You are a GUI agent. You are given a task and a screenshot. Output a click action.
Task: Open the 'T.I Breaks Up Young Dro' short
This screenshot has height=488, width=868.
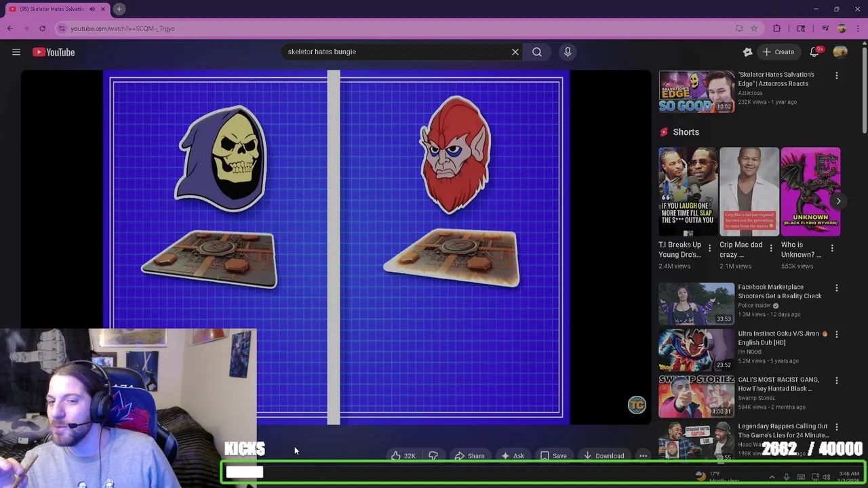pyautogui.click(x=688, y=192)
